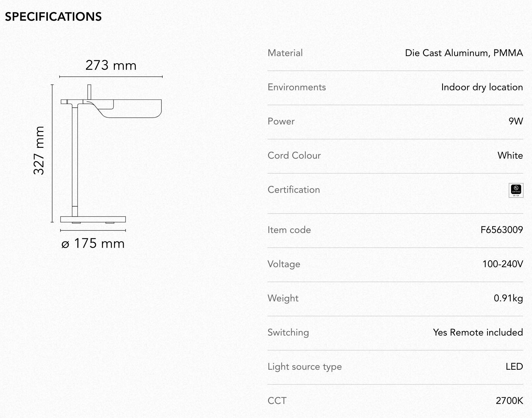This screenshot has width=532, height=418.
Task: Select the item code F6563009
Action: click(502, 230)
